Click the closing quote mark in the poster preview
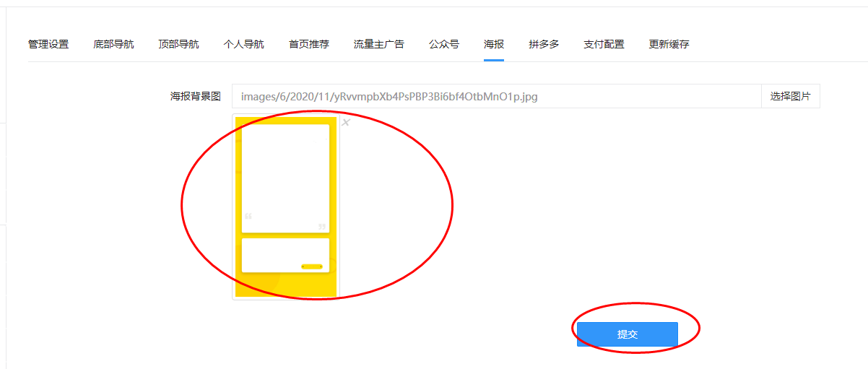The image size is (868, 369). tap(322, 228)
